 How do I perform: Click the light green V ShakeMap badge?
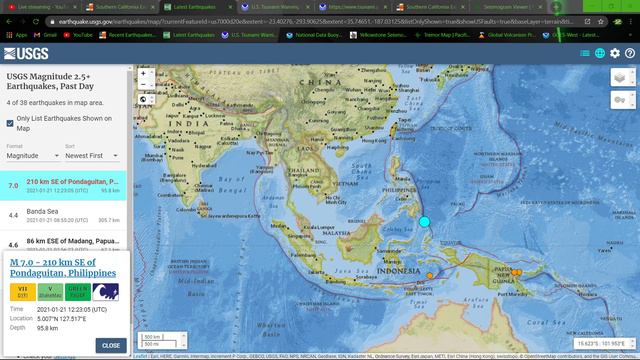click(50, 292)
